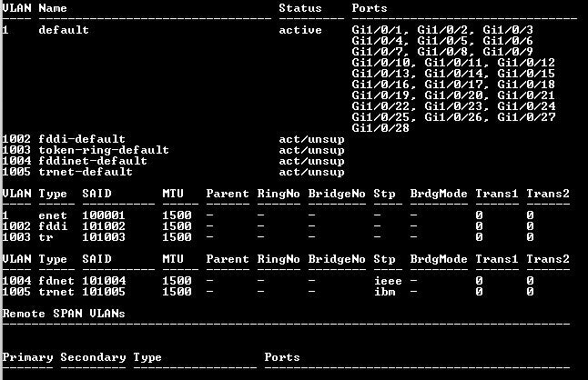
Task: Click the 'fddinet-default' VLAN name
Action: 93,161
